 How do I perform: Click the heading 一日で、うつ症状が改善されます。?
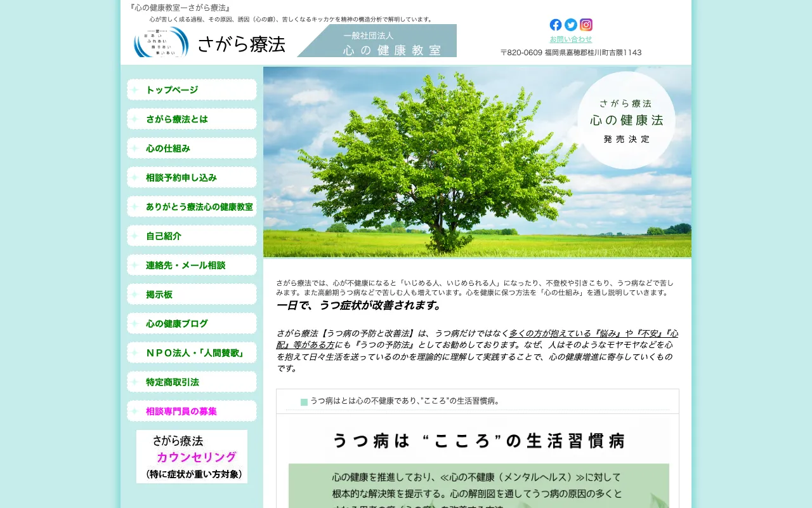click(x=359, y=305)
